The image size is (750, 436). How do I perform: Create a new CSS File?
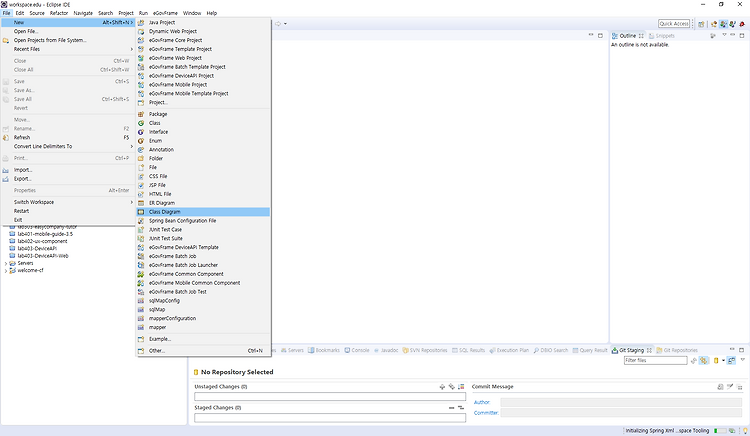[x=203, y=176]
